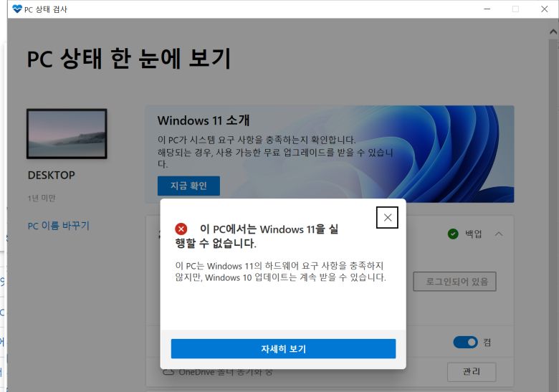Collapse the 백업 section chevron

(499, 234)
